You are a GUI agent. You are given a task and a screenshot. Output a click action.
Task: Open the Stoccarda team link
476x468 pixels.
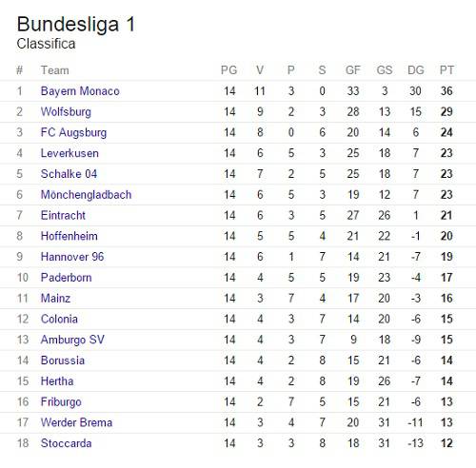point(66,443)
